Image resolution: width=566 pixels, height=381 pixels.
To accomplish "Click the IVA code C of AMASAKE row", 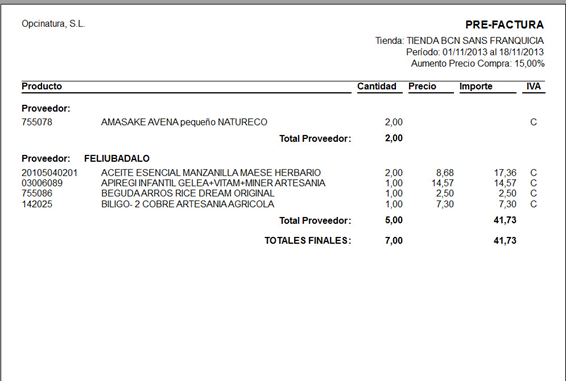I will (534, 122).
